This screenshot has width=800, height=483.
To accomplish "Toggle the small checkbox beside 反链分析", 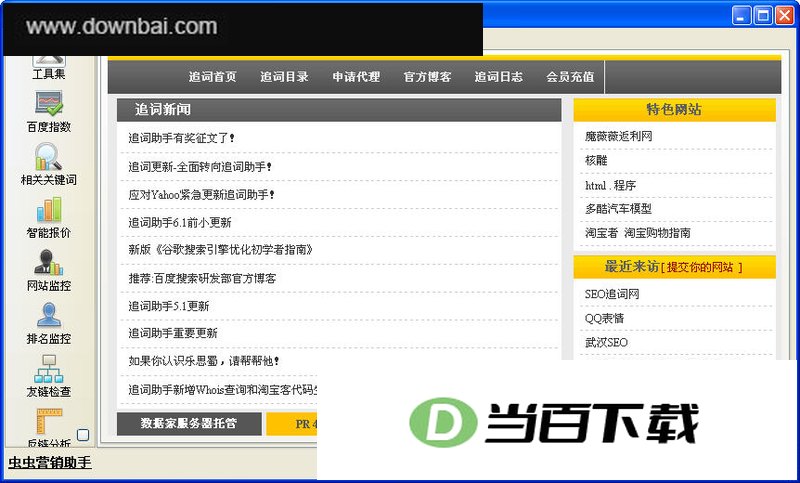I will [x=83, y=435].
